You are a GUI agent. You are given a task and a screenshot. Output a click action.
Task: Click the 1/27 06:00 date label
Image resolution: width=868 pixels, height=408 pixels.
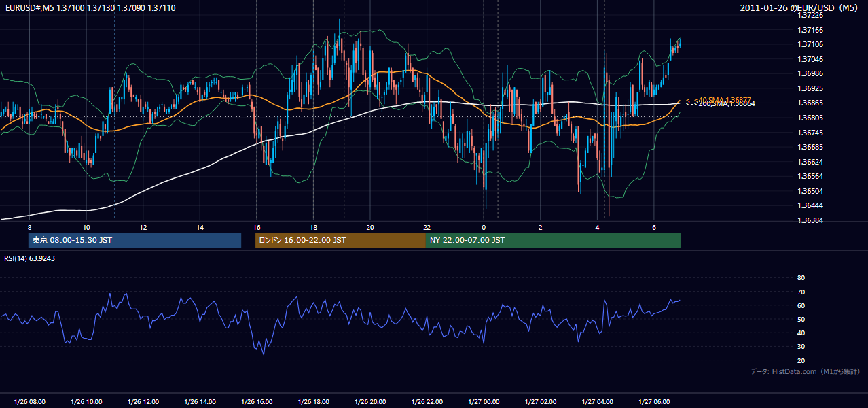(x=653, y=401)
